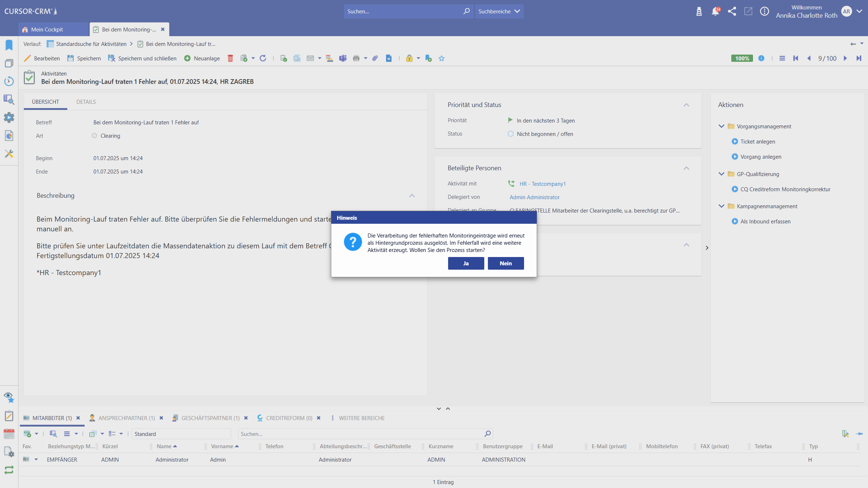This screenshot has width=868, height=488.
Task: Click the Word document icon
Action: click(389, 58)
